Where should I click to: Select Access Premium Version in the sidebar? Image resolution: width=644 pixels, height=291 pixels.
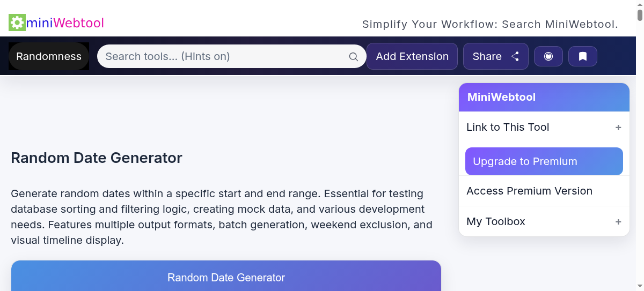[529, 191]
